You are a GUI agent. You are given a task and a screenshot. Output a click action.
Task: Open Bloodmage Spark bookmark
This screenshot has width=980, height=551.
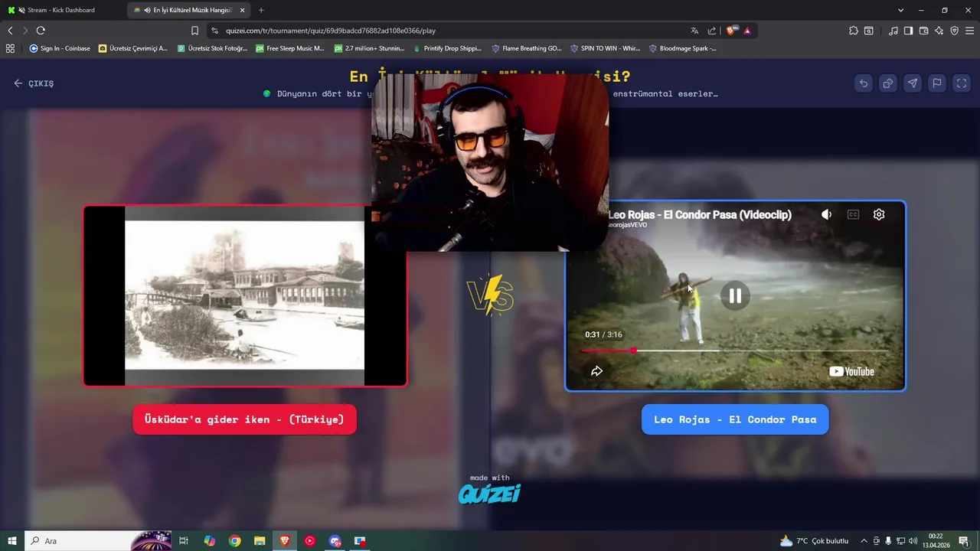tap(683, 48)
